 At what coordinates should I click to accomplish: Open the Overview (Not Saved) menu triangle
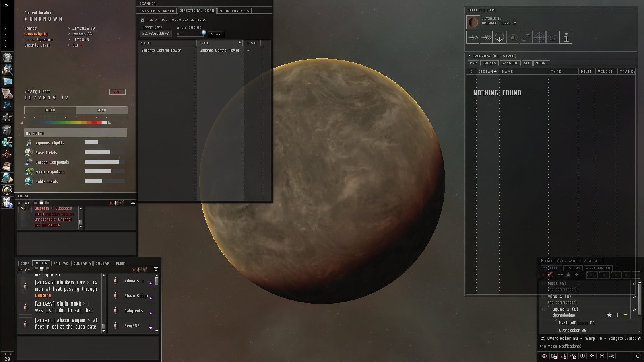[469, 56]
